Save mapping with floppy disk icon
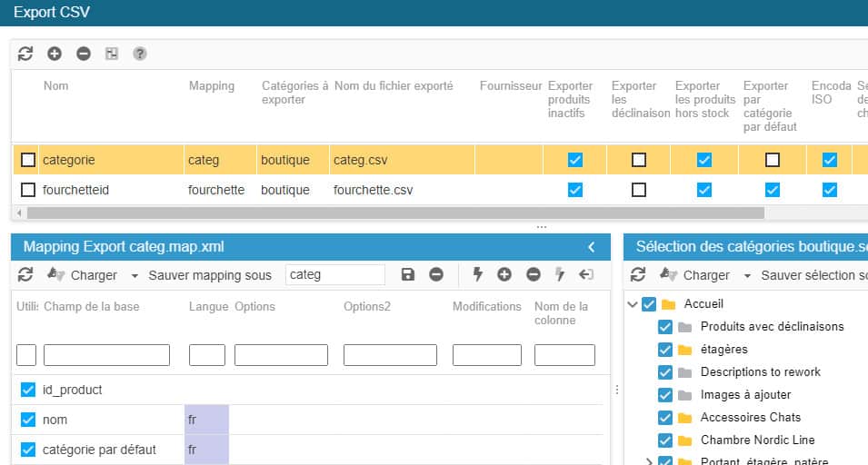The height and width of the screenshot is (465, 868). (x=408, y=274)
